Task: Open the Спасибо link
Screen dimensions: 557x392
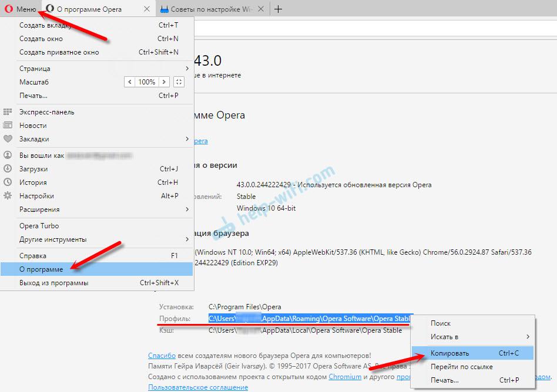Action: point(162,356)
